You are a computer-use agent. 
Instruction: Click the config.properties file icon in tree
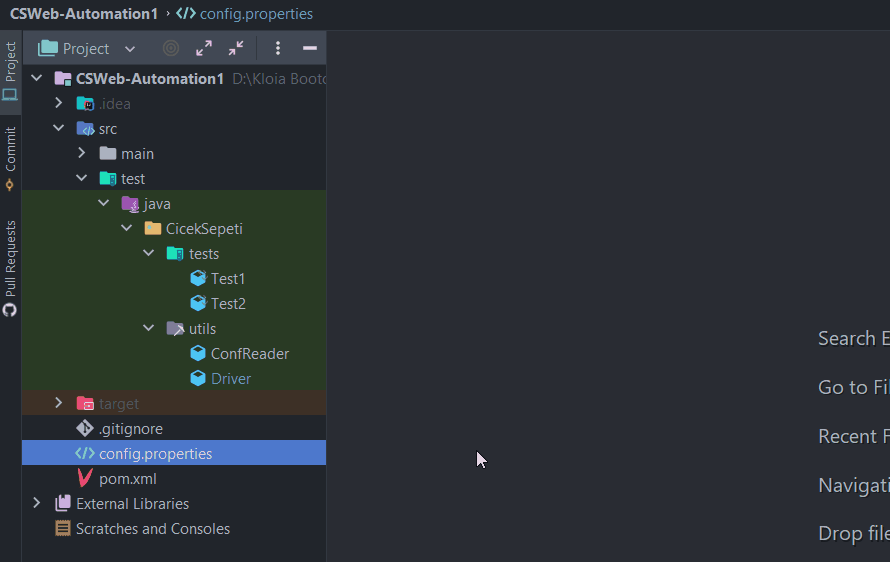tap(85, 453)
